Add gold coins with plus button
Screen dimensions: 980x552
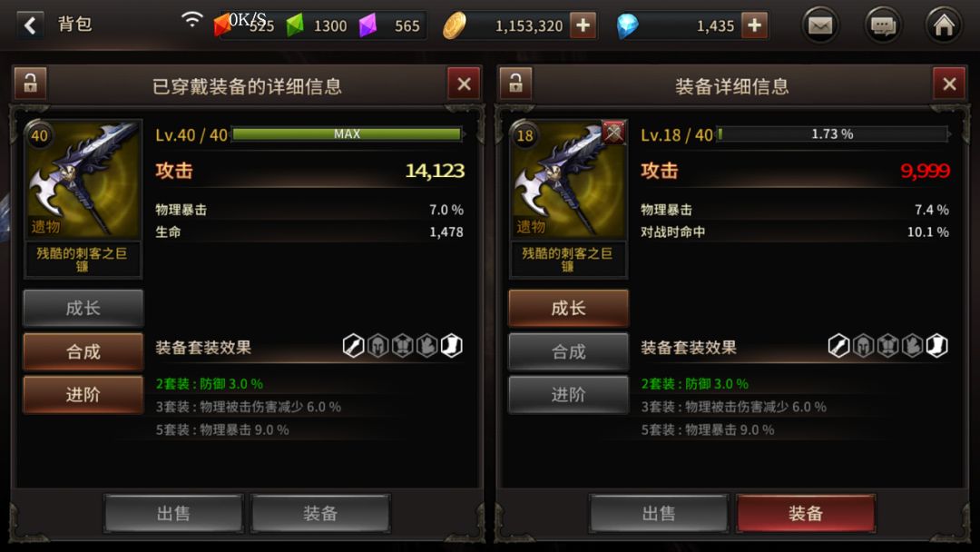pyautogui.click(x=583, y=25)
